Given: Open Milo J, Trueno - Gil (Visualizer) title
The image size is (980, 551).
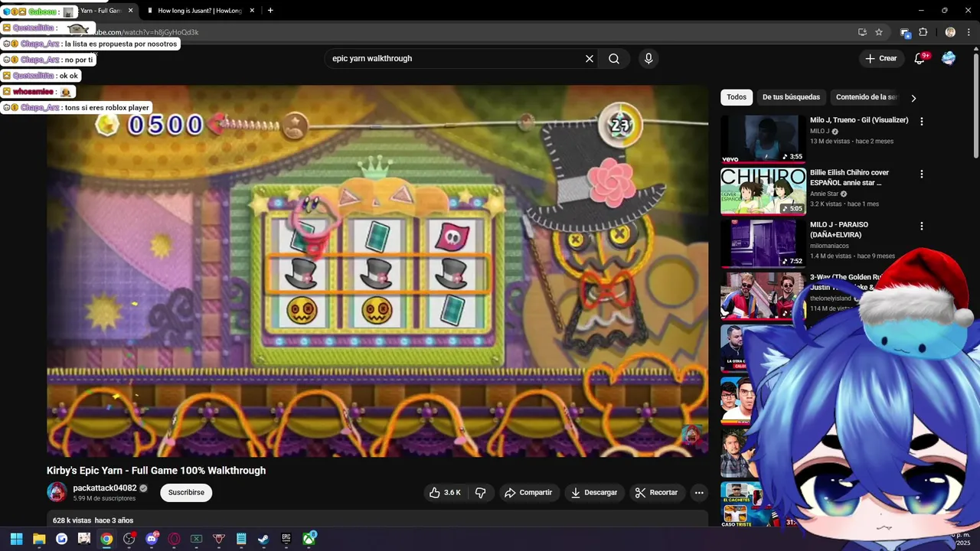Looking at the screenshot, I should tap(859, 120).
